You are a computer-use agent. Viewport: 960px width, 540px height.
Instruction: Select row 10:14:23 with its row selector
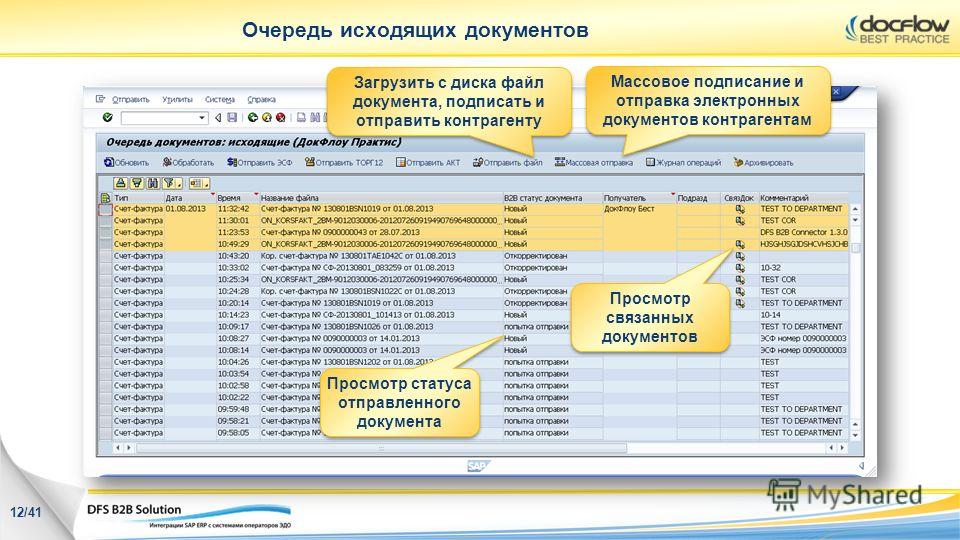pos(105,315)
